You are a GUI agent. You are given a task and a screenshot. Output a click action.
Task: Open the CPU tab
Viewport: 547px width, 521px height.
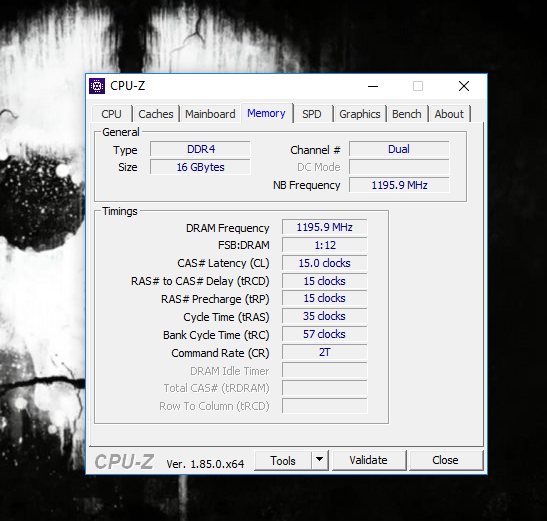click(x=112, y=114)
